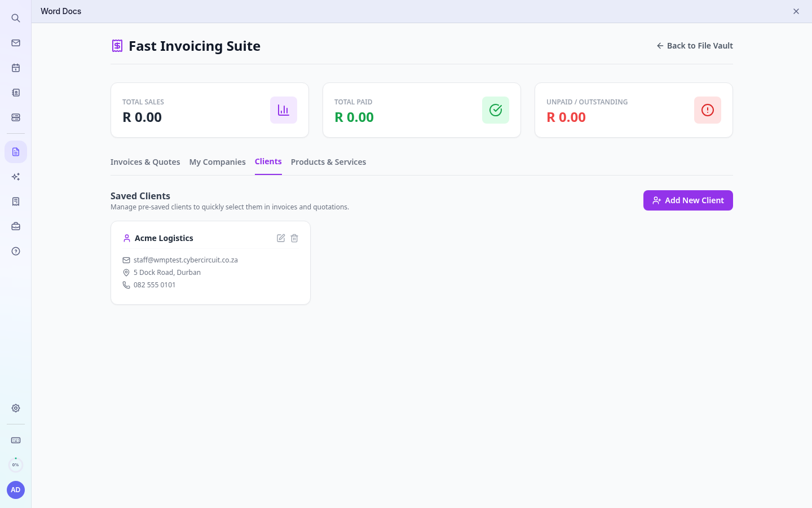The width and height of the screenshot is (812, 508).
Task: Open the keyboard shortcuts icon
Action: coord(16,440)
